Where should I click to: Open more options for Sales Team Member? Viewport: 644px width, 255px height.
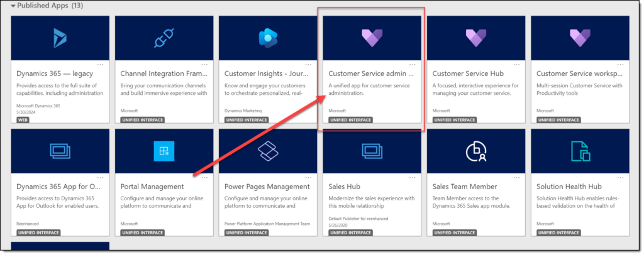(516, 178)
